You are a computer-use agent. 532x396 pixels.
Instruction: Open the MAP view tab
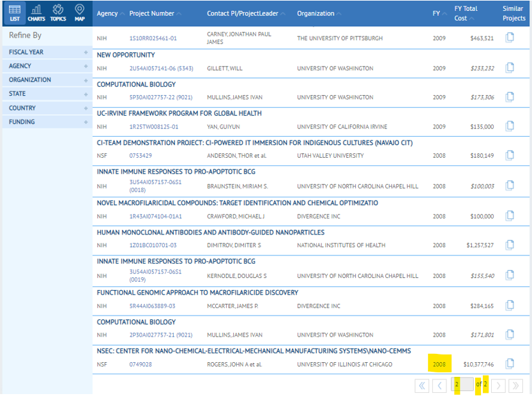point(80,13)
